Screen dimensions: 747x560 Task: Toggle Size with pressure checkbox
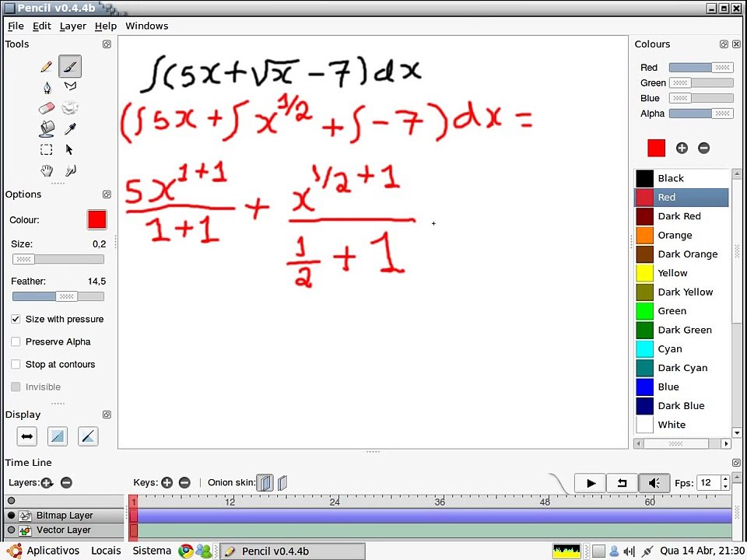(x=16, y=319)
